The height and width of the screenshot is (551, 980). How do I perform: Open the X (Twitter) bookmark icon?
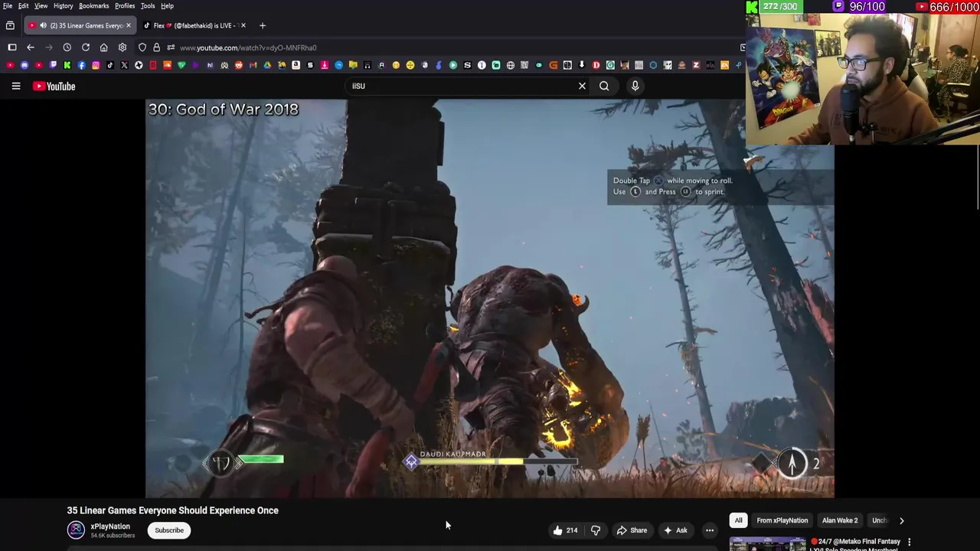click(x=124, y=65)
